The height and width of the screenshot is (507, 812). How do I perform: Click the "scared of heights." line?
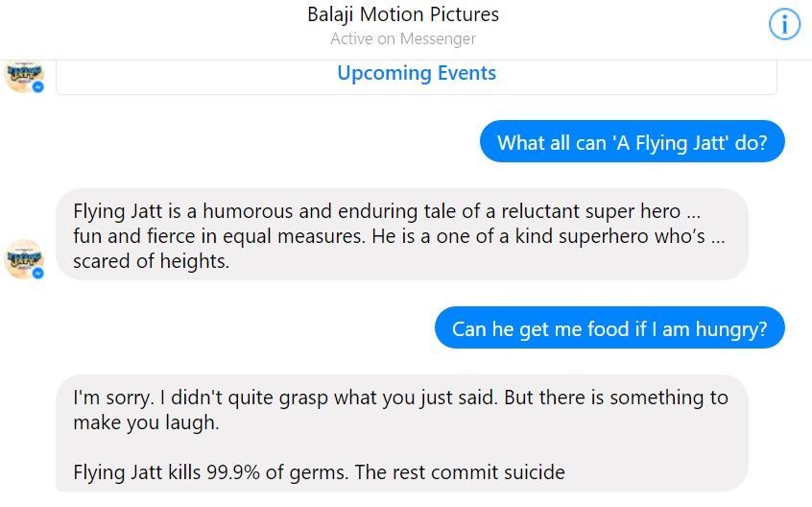[x=152, y=261]
